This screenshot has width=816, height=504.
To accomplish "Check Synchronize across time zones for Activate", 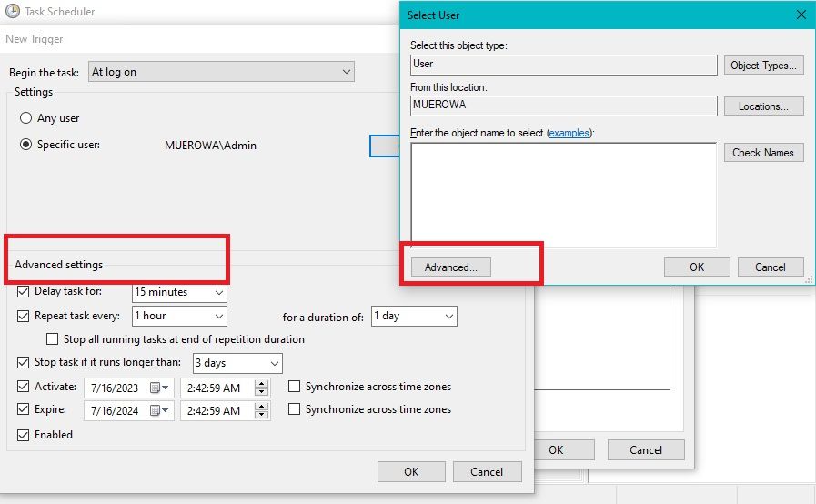I will click(295, 387).
